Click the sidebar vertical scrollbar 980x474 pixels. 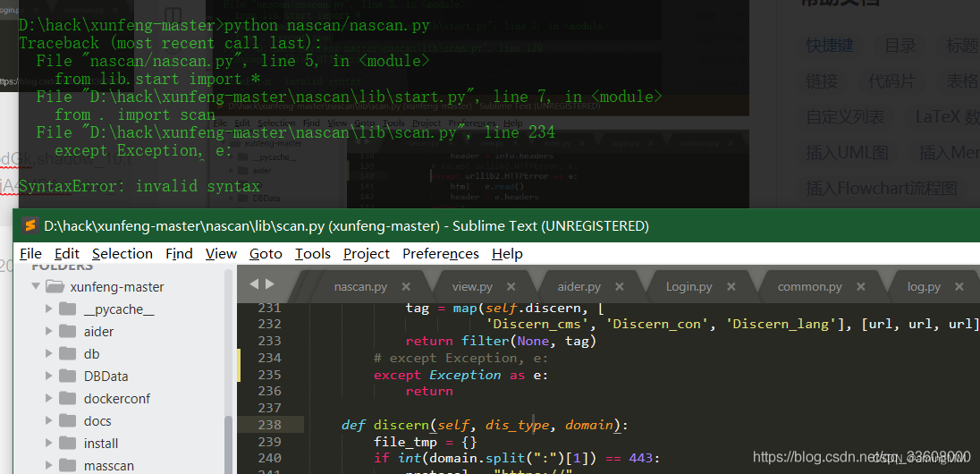pyautogui.click(x=229, y=444)
